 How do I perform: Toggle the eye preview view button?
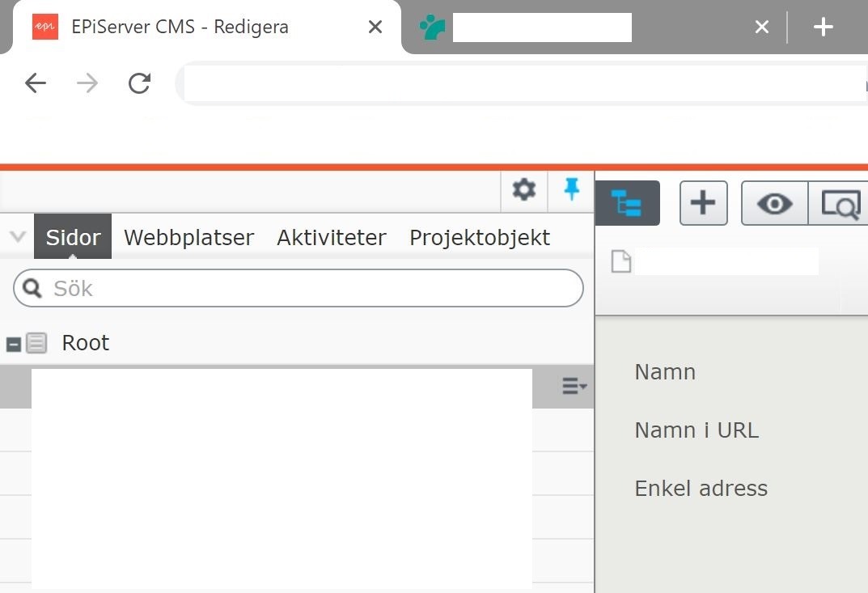pyautogui.click(x=774, y=203)
